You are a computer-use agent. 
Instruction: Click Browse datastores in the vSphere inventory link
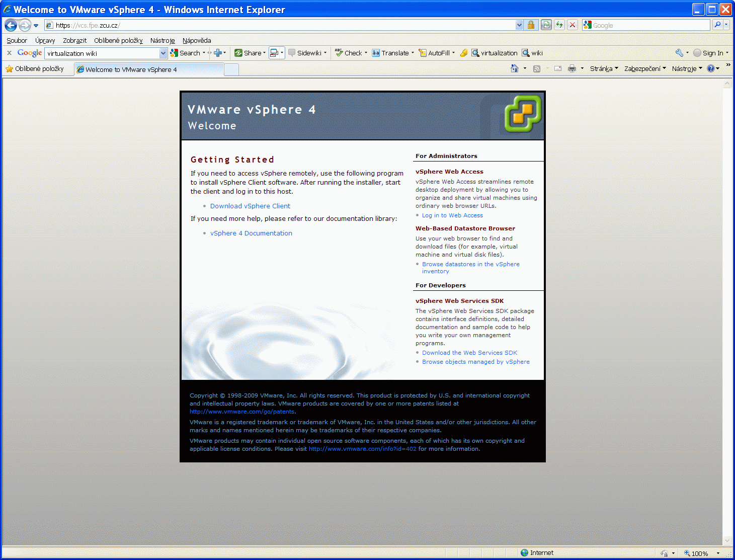point(471,268)
